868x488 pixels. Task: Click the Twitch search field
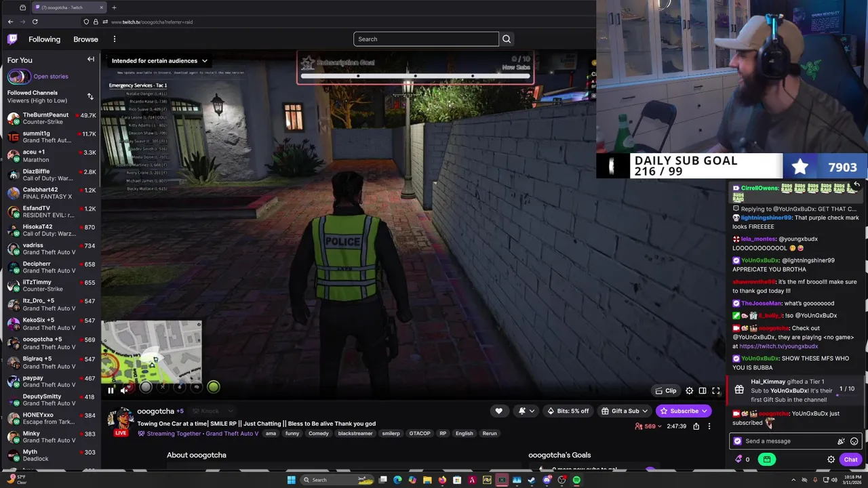coord(426,39)
